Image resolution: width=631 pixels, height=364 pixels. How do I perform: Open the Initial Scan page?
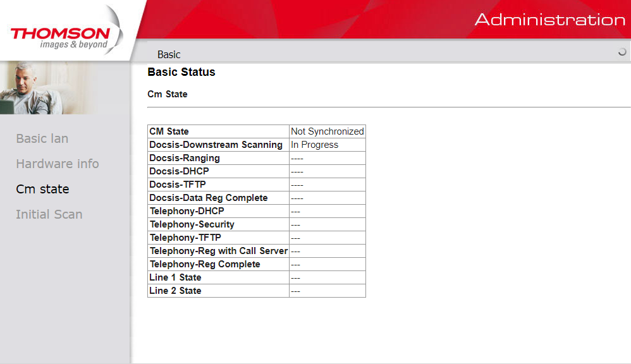click(x=49, y=214)
